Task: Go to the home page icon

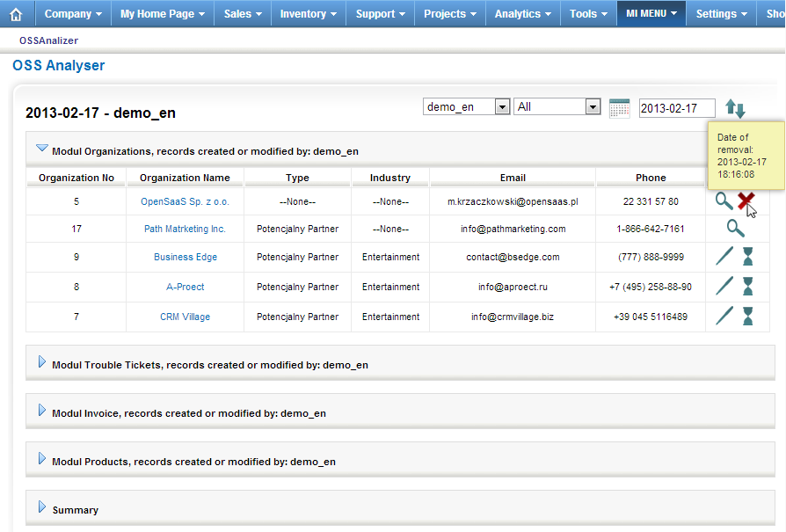Action: coord(16,14)
